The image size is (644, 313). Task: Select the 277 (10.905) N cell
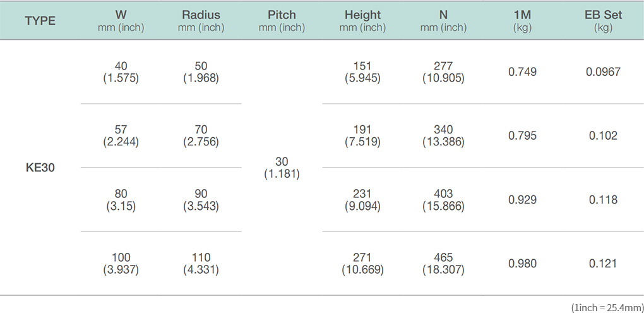[x=443, y=72]
